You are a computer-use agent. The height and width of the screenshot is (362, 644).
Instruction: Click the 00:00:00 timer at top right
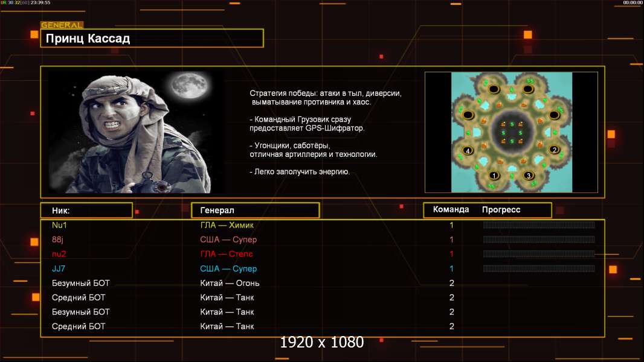633,2
